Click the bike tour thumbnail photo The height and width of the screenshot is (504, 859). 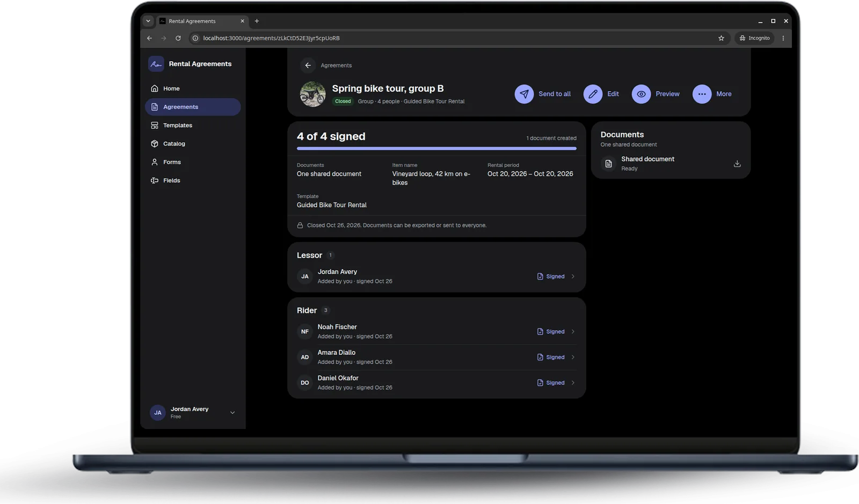pyautogui.click(x=312, y=94)
